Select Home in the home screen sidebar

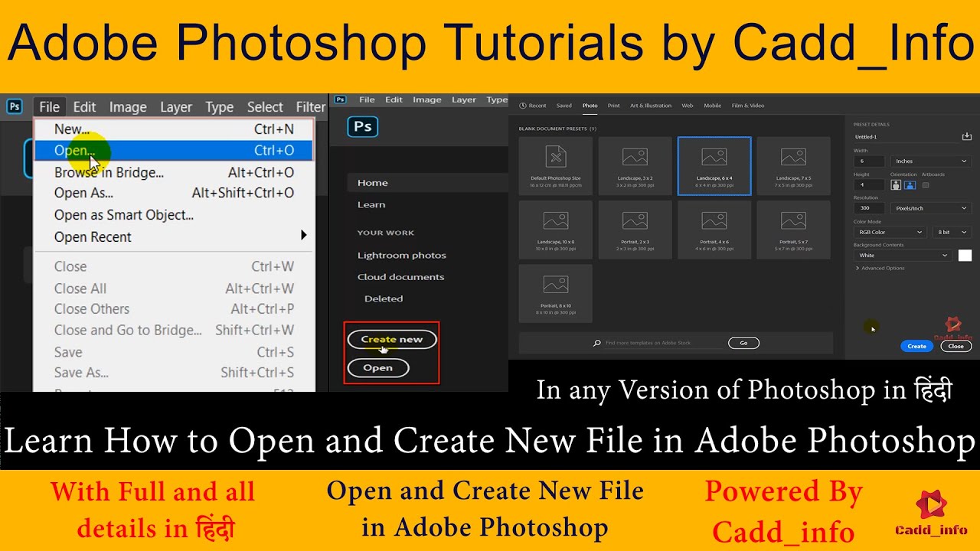pyautogui.click(x=427, y=183)
